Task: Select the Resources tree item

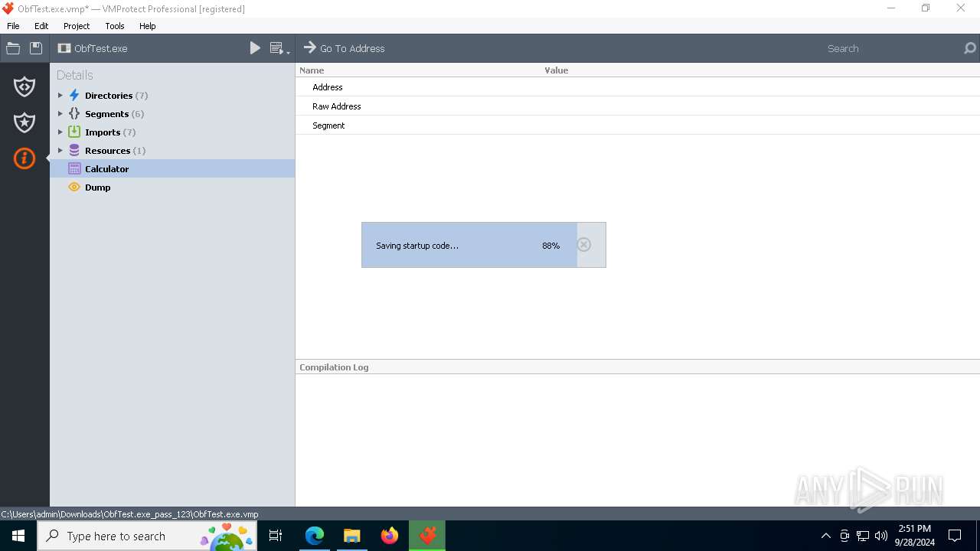Action: [172, 151]
